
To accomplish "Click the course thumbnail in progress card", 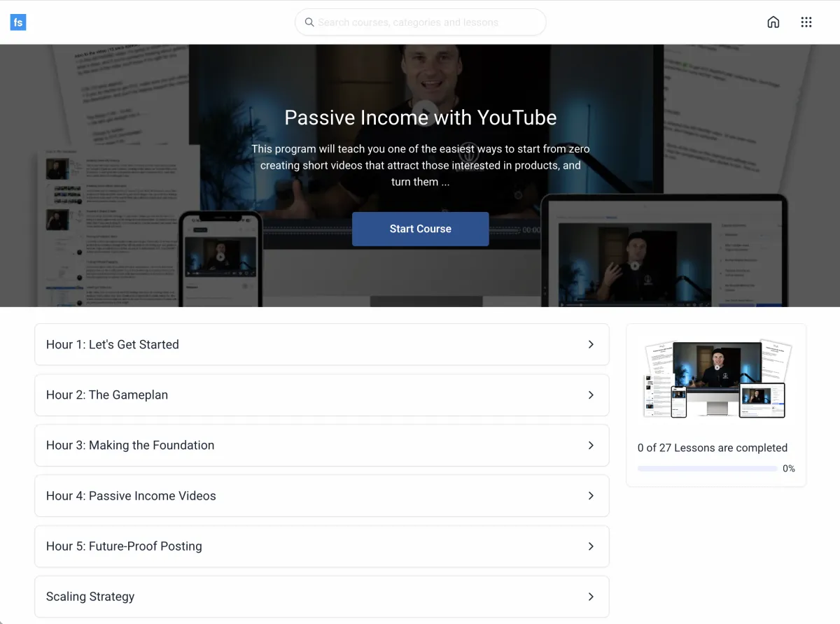I will [x=716, y=379].
